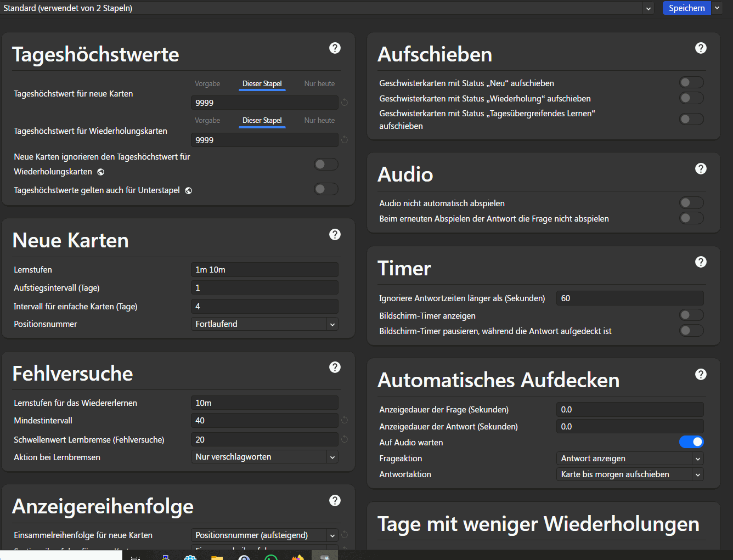The image size is (733, 560).
Task: Click the Speichern button
Action: coord(687,8)
